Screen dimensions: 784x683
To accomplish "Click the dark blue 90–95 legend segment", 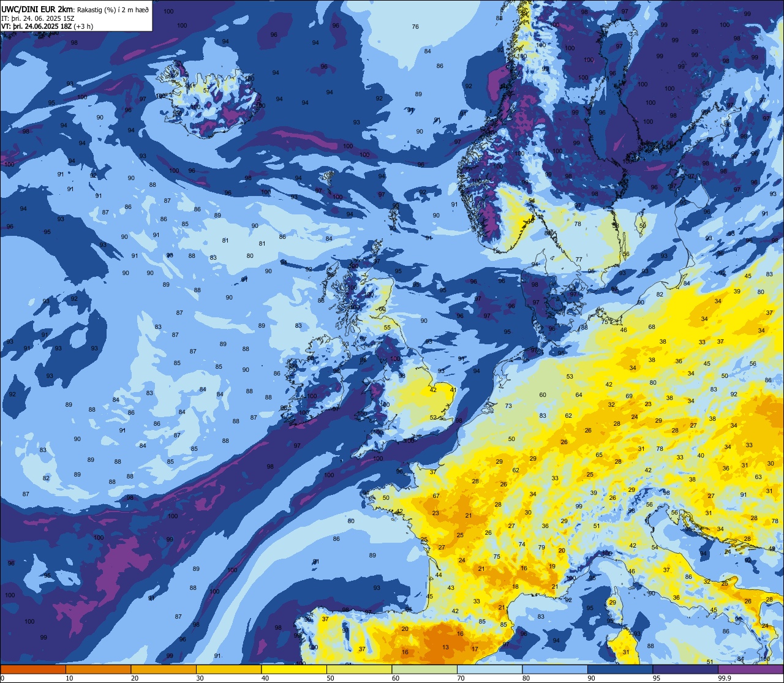I will coord(620,670).
